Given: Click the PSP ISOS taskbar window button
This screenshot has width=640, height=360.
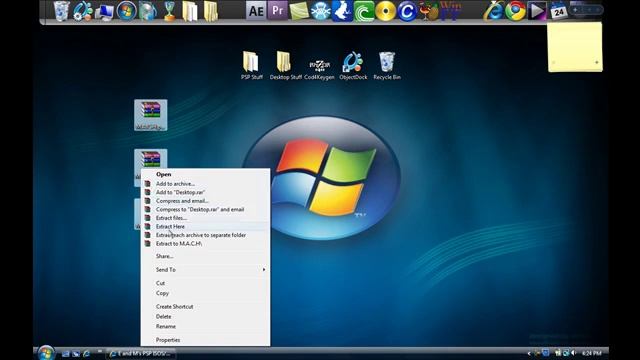Looking at the screenshot, I should click(x=141, y=353).
